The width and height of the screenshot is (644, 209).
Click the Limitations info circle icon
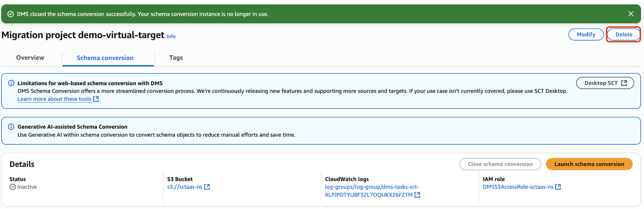pos(11,83)
